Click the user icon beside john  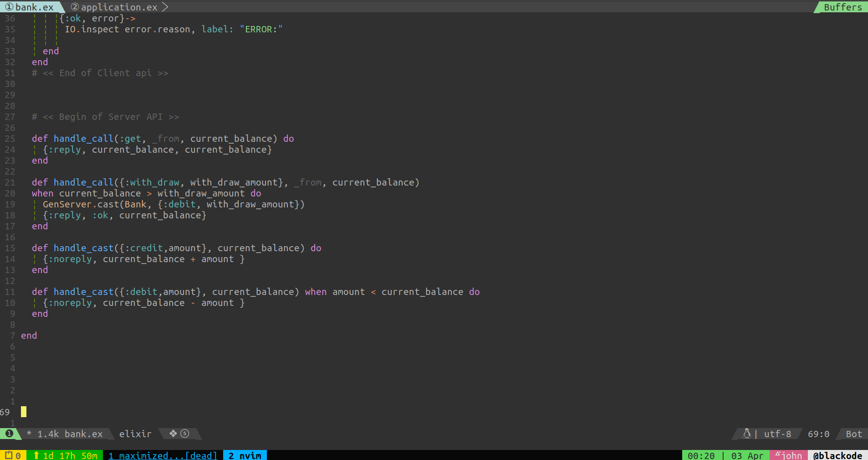coord(778,455)
